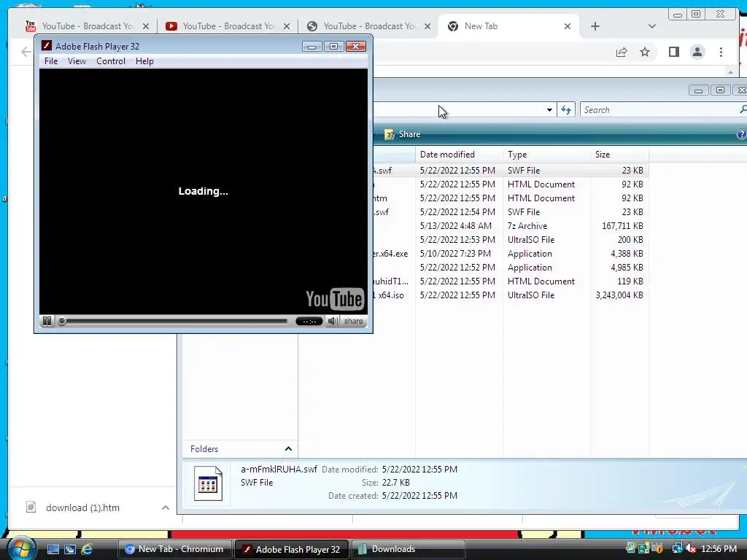The height and width of the screenshot is (560, 747).
Task: Go back using the Chromium back arrow
Action: click(26, 52)
